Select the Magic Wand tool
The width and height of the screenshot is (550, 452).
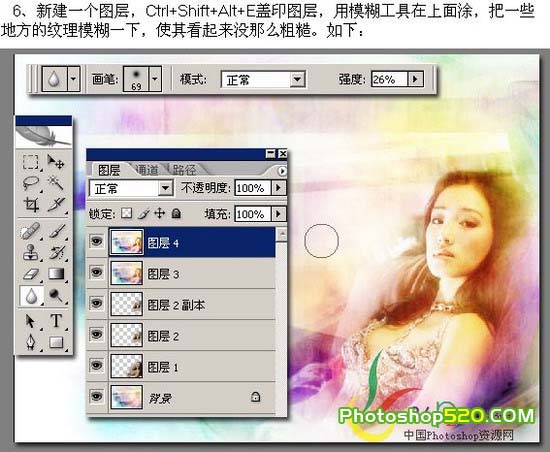click(56, 183)
